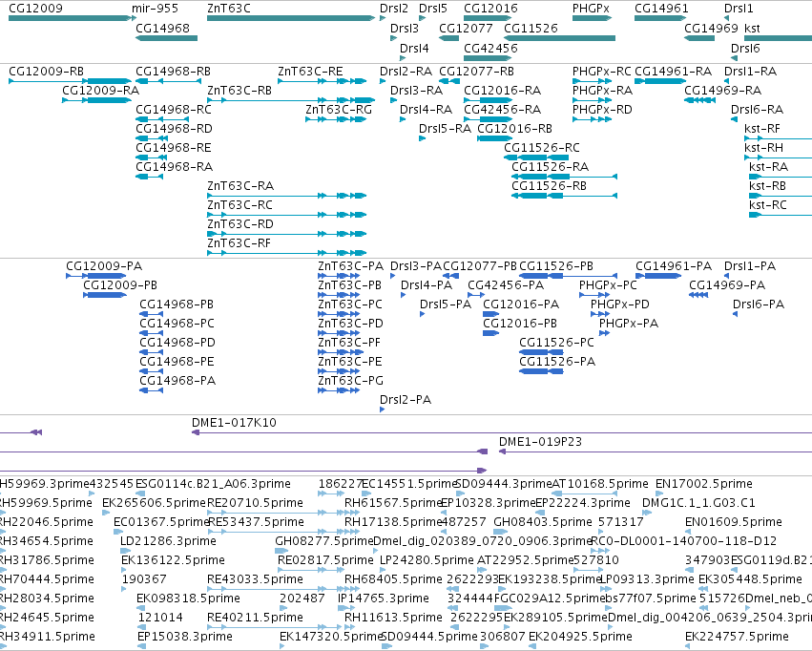Click the CG42456 gene label
Image resolution: width=812 pixels, height=651 pixels.
click(490, 48)
